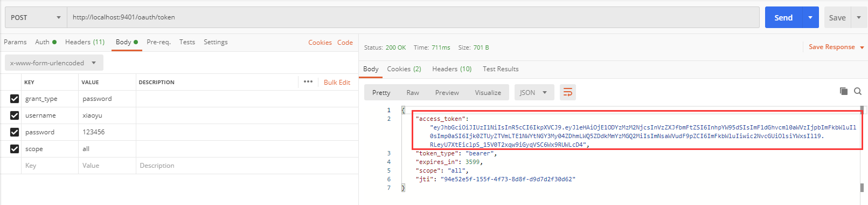Click the status text '200 OK'

point(395,47)
